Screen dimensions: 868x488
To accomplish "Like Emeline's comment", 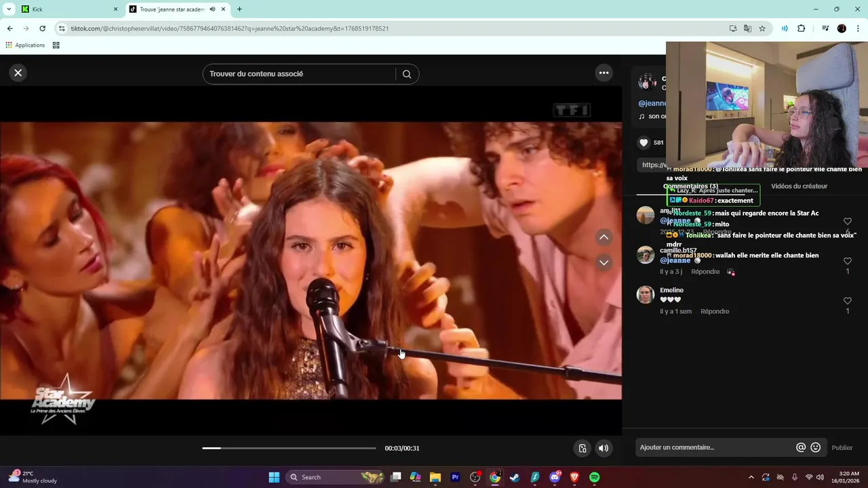I will tap(847, 301).
